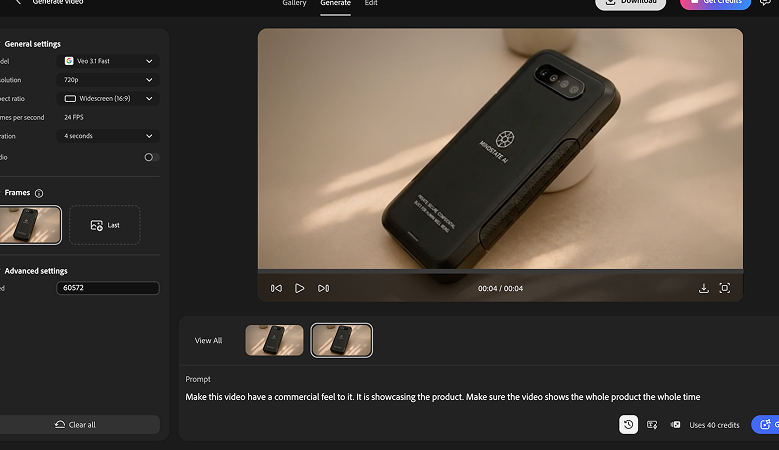
Task: Click the prompt text area
Action: [x=443, y=397]
